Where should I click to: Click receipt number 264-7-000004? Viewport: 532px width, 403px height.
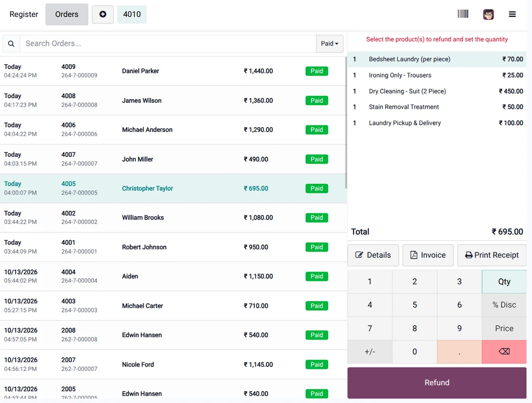point(79,281)
